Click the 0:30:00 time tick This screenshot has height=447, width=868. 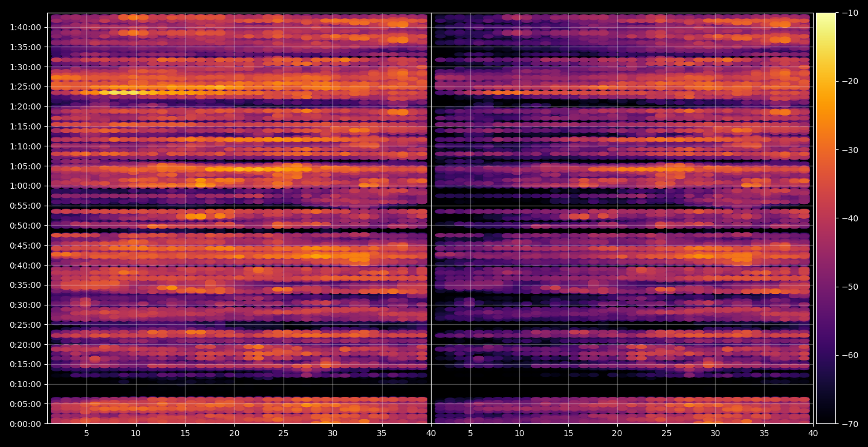[25, 305]
